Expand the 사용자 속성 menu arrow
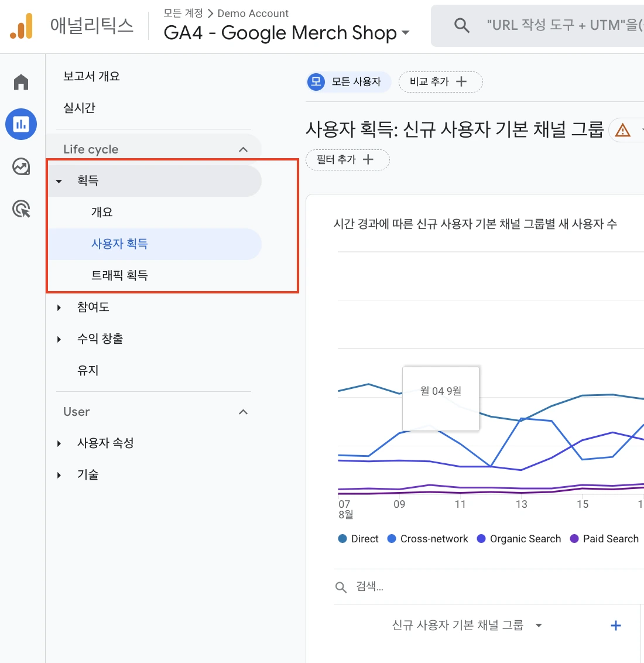 (59, 443)
